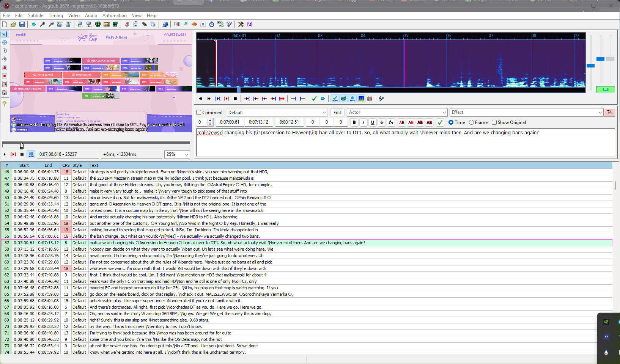Open the Automation menu
620x364 pixels.
(114, 16)
